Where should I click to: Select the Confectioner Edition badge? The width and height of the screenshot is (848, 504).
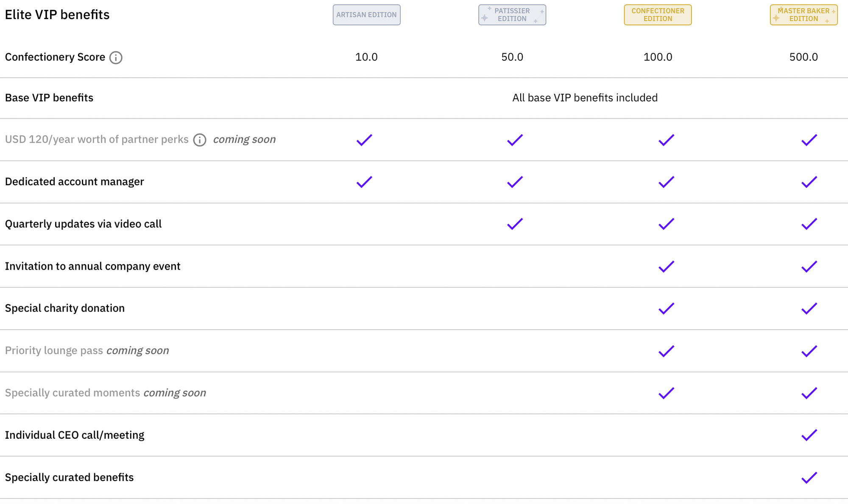coord(658,15)
